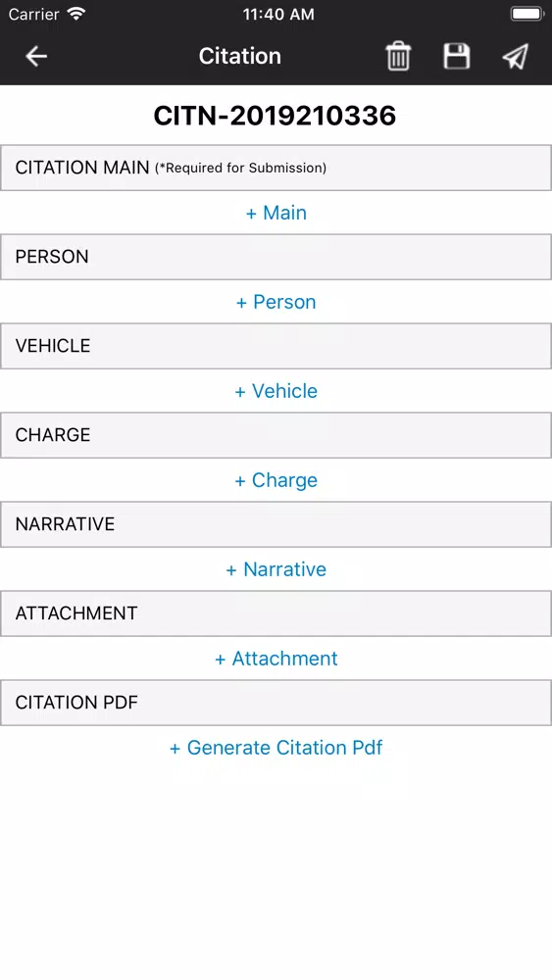
Task: Add a new Narrative entry
Action: coord(276,569)
